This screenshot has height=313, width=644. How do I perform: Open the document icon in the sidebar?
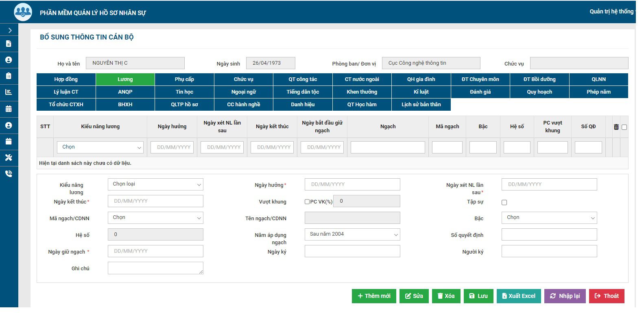coord(9,44)
